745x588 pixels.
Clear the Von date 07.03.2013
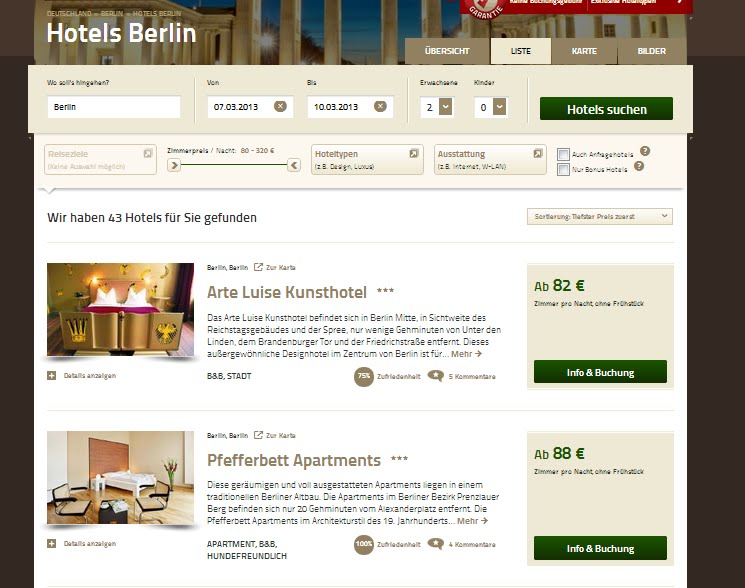click(x=280, y=106)
